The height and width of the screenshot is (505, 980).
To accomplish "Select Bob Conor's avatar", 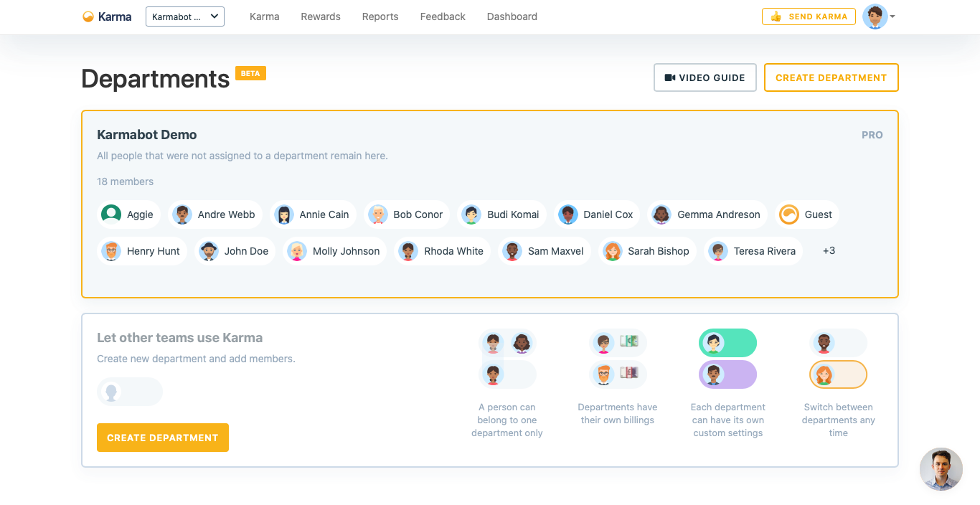I will [378, 214].
